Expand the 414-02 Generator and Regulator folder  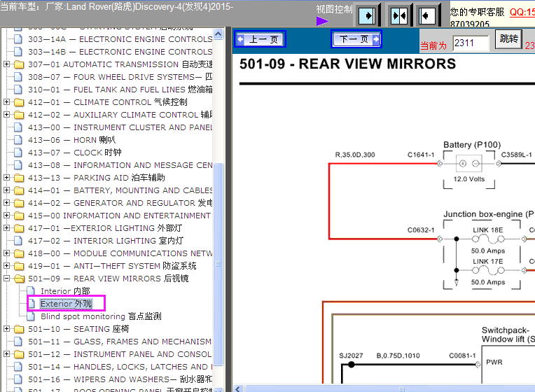tap(6, 203)
